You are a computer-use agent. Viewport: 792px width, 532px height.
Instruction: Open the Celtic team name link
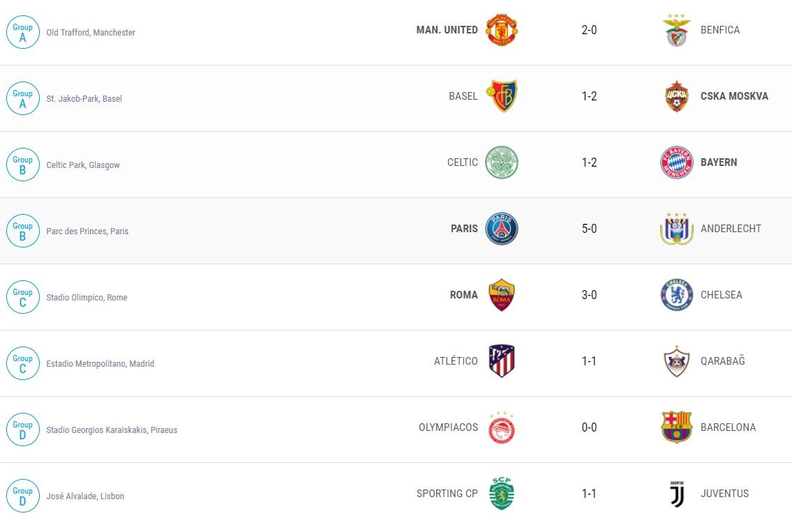463,162
